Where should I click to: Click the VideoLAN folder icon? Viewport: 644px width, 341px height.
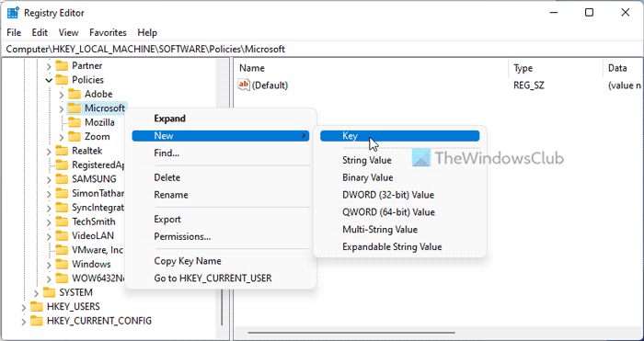(62, 235)
